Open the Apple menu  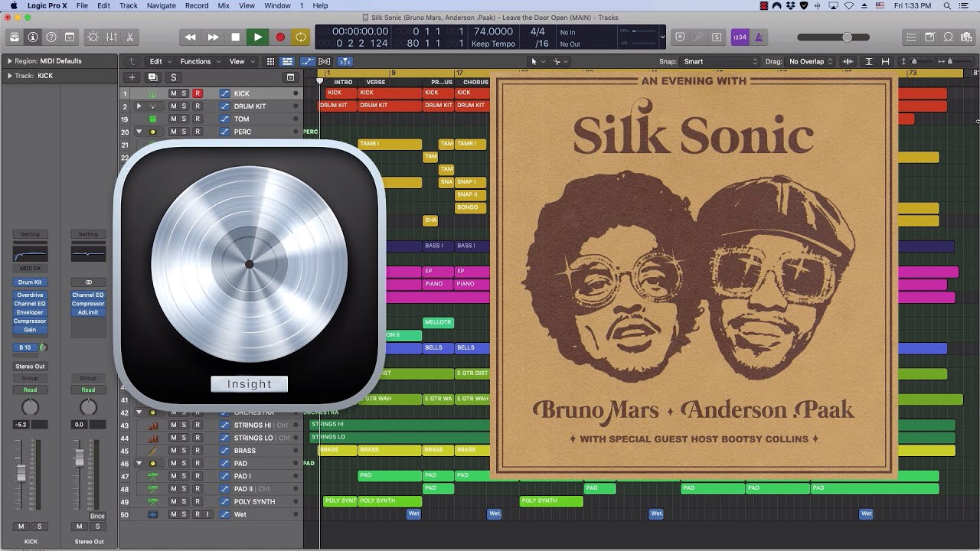pos(13,5)
